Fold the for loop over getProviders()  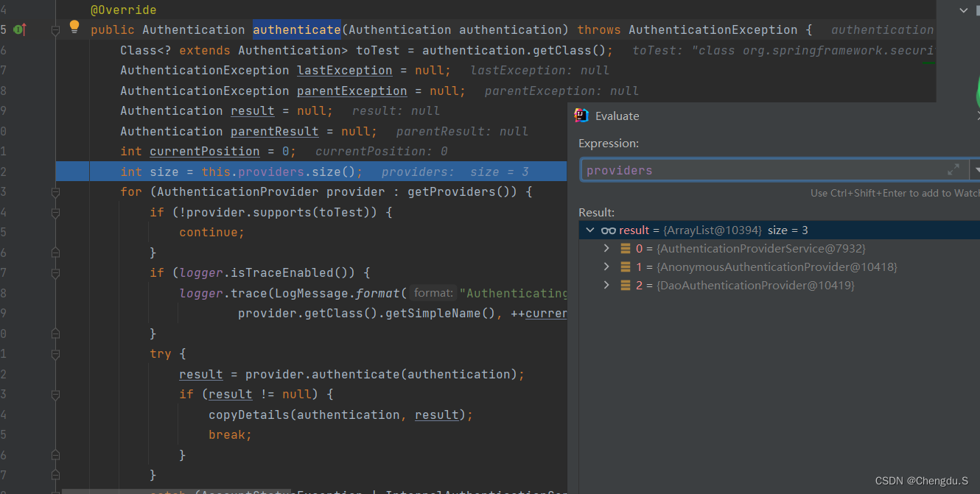(x=55, y=192)
